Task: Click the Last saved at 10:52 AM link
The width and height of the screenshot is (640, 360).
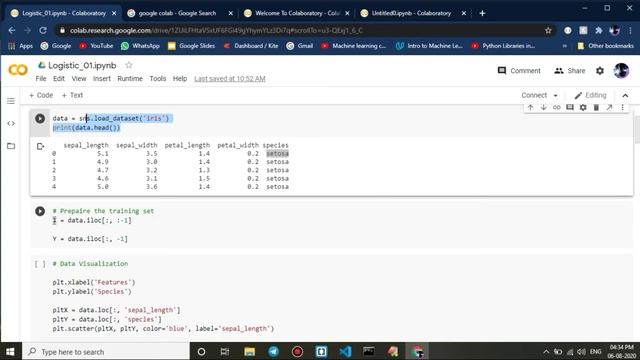Action: 230,79
